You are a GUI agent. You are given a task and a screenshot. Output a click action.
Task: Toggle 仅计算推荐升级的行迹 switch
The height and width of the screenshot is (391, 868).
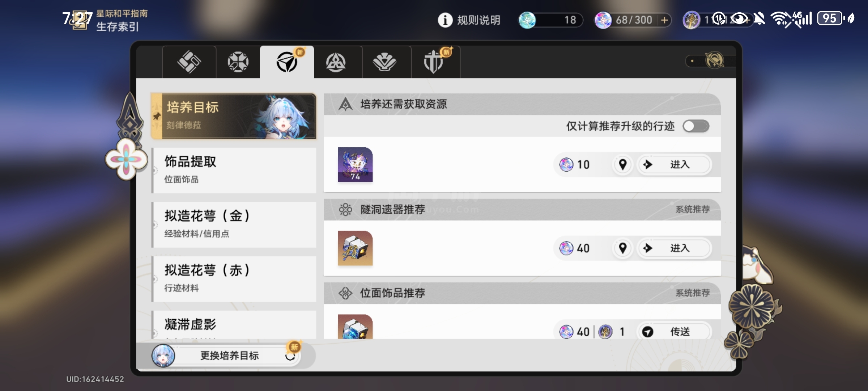[696, 126]
